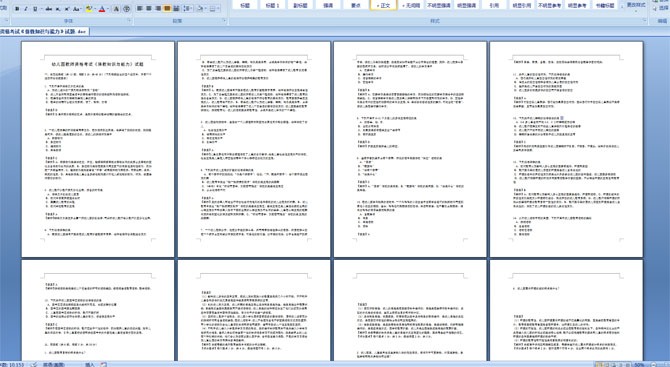670x367 pixels.
Task: Click the 更改样式 change styles button
Action: 636,6
